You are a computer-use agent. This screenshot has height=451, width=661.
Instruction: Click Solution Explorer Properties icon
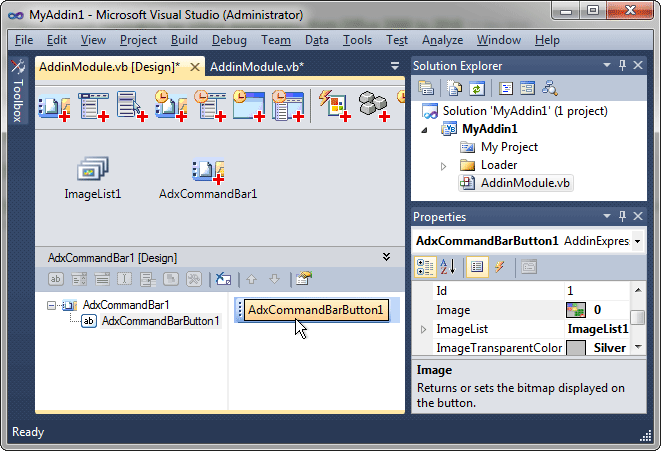(426, 88)
